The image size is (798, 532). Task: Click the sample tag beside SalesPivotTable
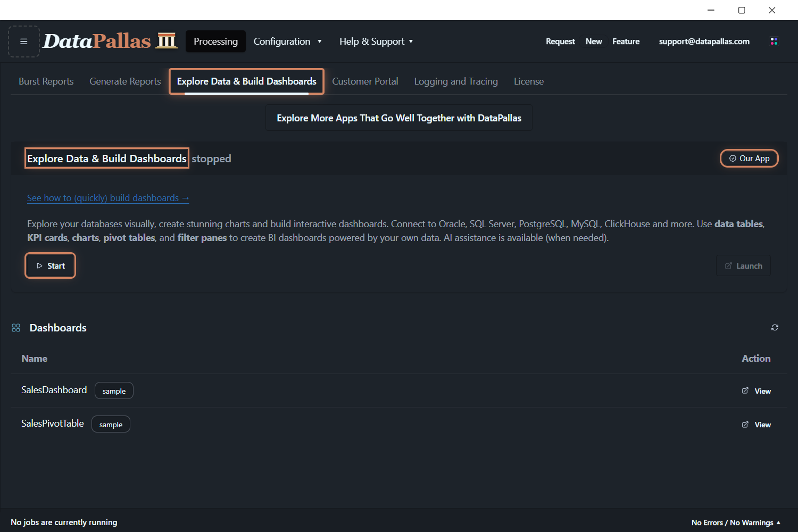[111, 425]
